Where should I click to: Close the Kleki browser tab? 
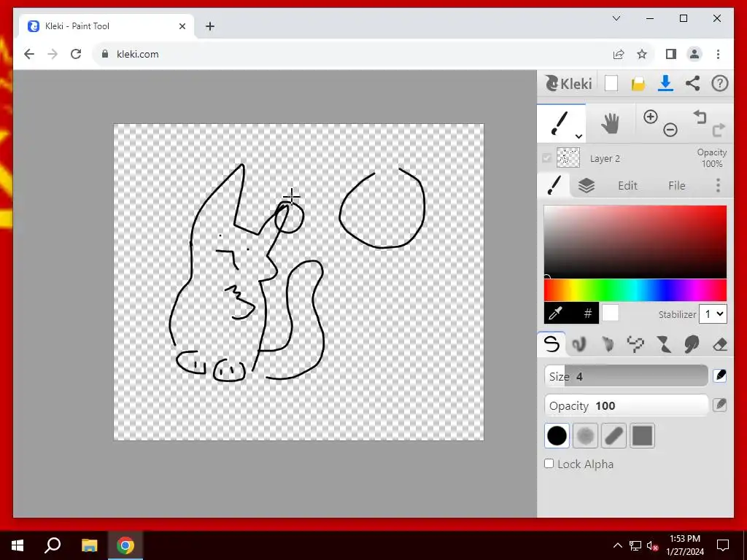tap(182, 27)
